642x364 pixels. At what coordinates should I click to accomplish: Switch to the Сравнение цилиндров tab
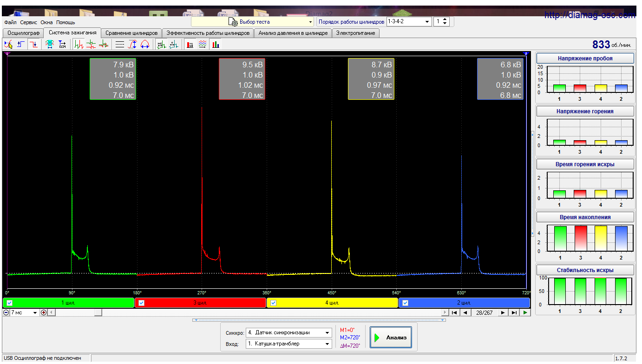click(132, 33)
